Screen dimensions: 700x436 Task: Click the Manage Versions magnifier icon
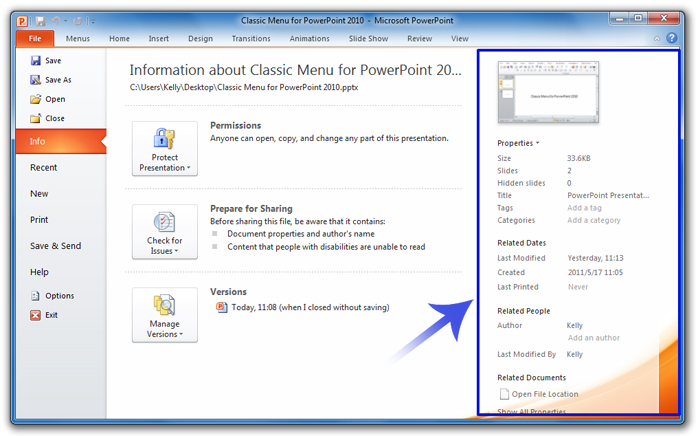click(164, 305)
